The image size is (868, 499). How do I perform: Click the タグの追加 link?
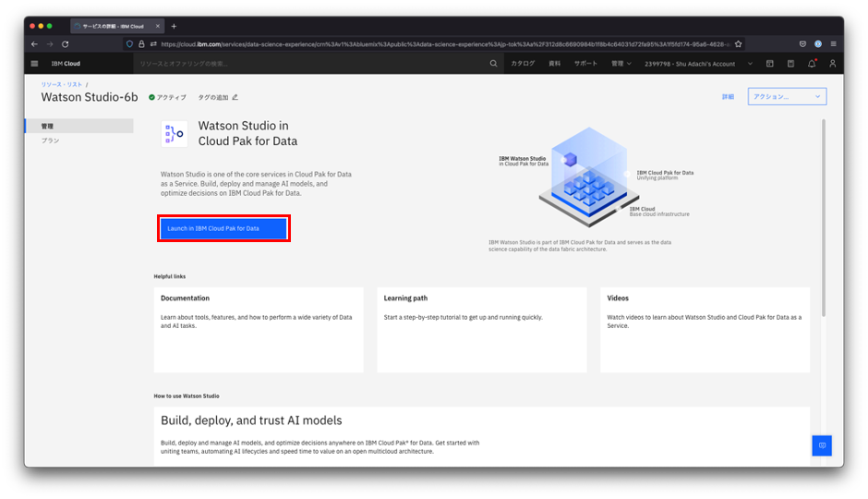click(x=213, y=97)
